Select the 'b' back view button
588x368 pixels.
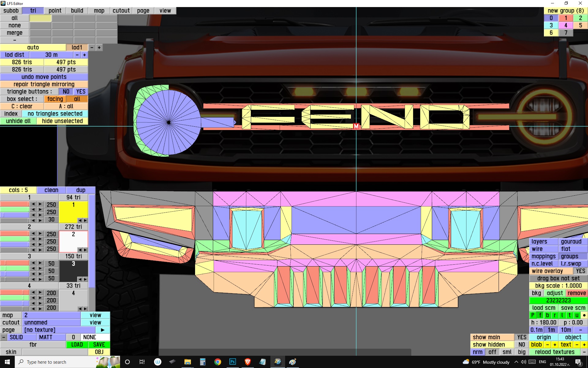(x=547, y=315)
